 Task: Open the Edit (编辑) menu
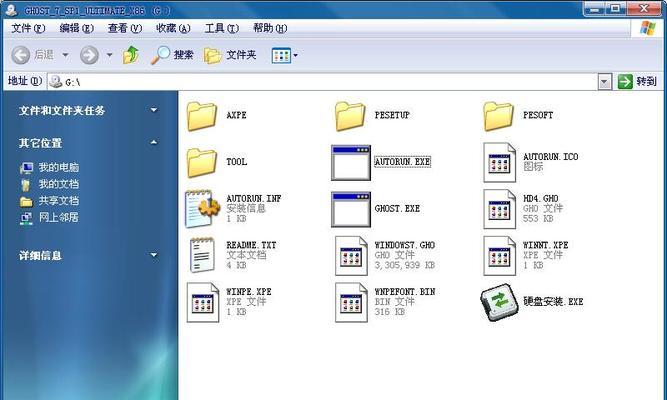click(77, 29)
